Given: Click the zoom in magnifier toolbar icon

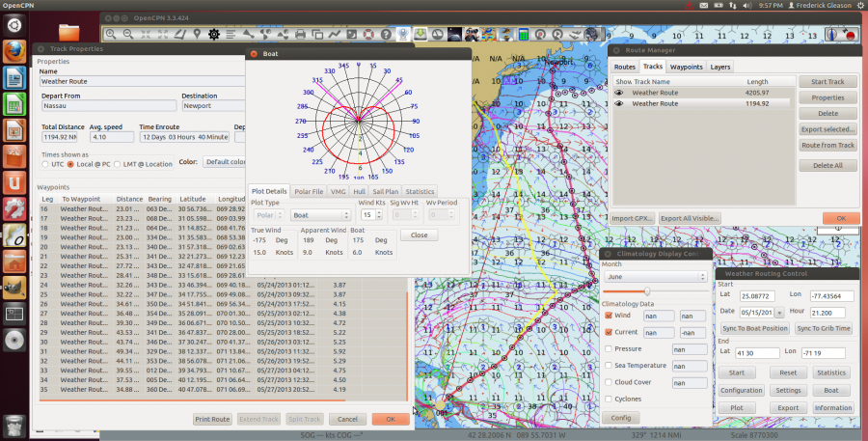Looking at the screenshot, I should [x=111, y=35].
